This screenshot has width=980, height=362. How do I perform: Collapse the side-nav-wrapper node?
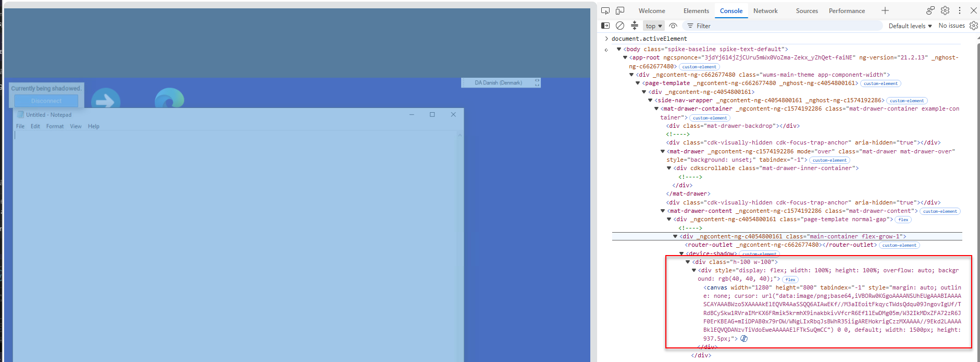click(x=650, y=100)
